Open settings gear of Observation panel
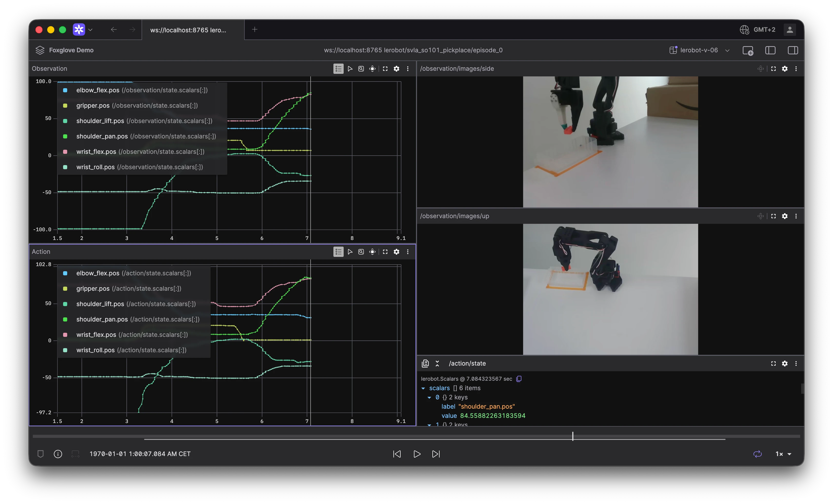Image resolution: width=833 pixels, height=504 pixels. 396,69
